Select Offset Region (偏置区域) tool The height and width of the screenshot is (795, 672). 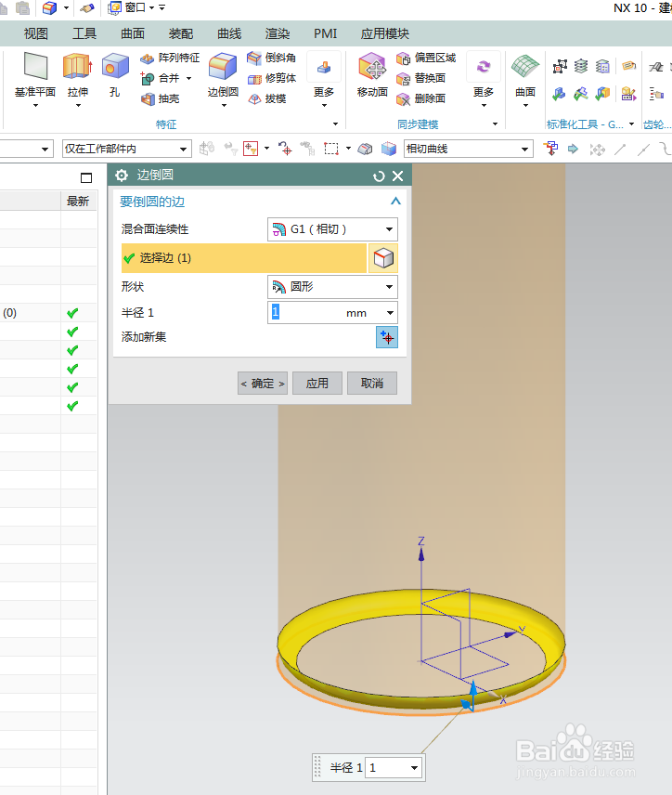click(x=426, y=59)
